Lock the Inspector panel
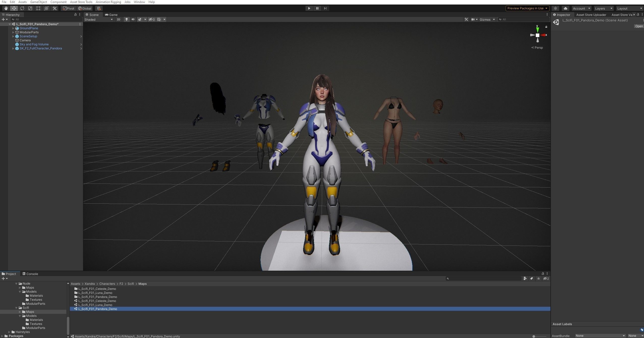Viewport: 644px width, 338px height. 638,15
